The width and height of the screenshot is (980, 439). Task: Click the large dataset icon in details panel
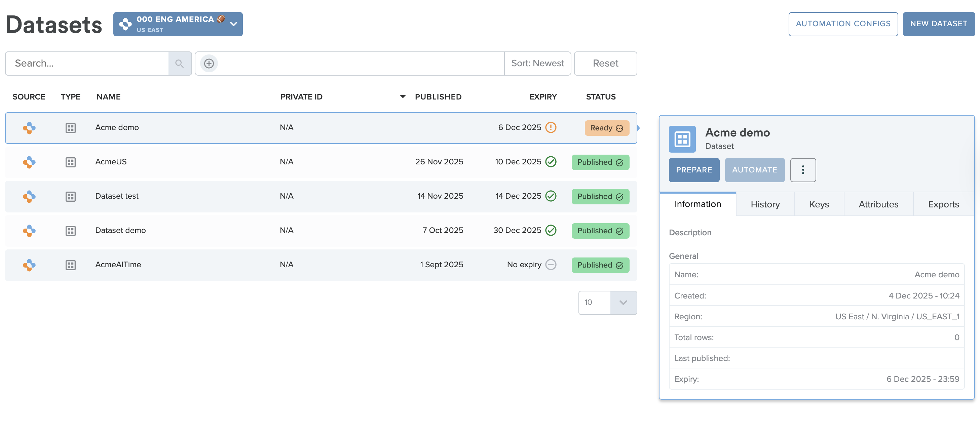[x=682, y=139]
